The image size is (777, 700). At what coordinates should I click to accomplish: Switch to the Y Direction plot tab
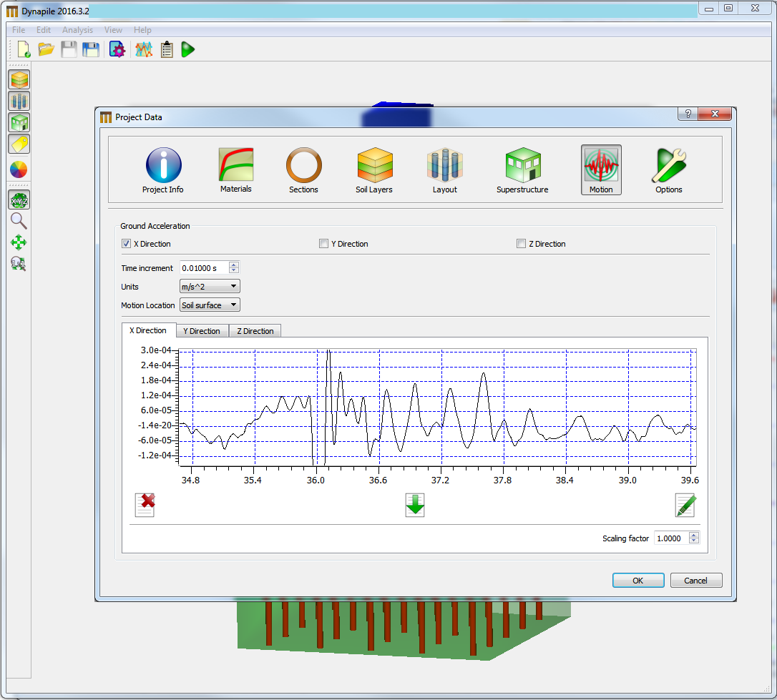[202, 331]
